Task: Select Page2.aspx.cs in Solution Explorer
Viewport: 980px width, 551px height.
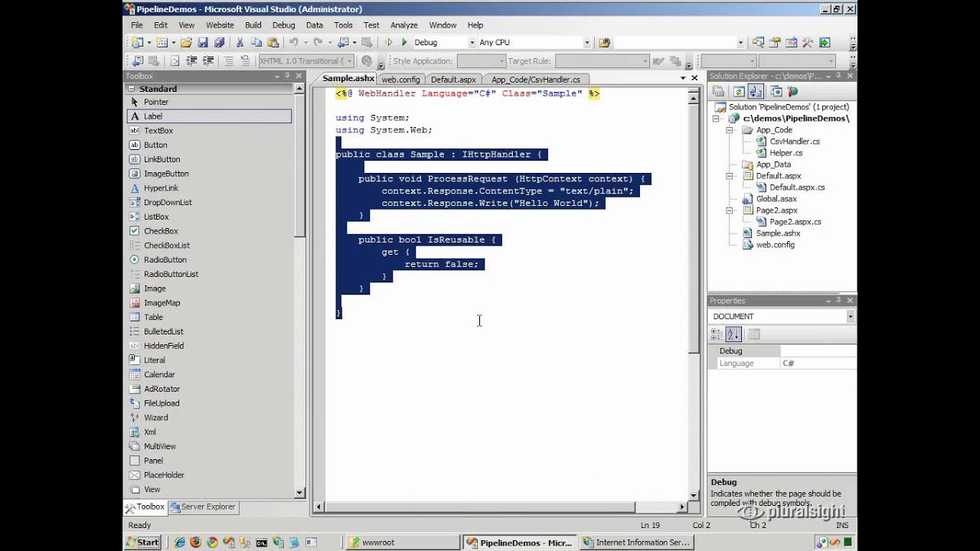Action: 795,222
